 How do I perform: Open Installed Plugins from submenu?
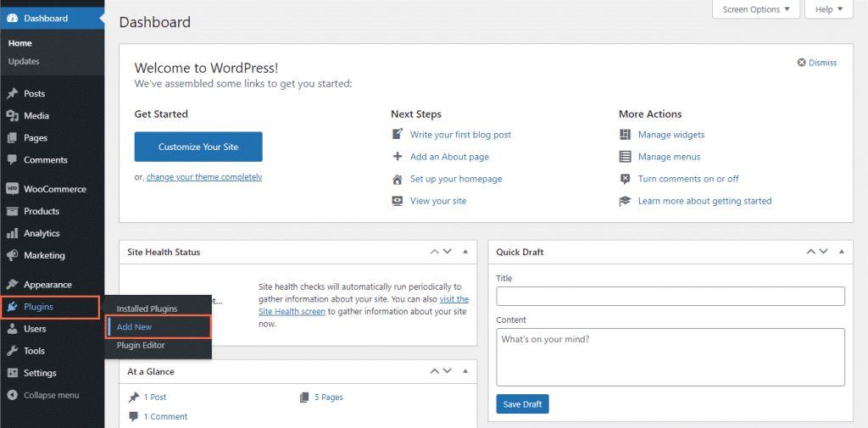pyautogui.click(x=147, y=309)
